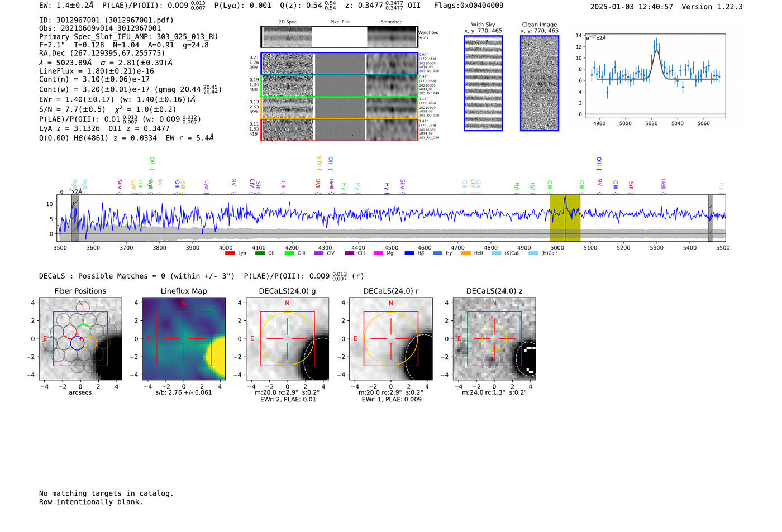
Task: Click the 'Row intentionally blank.' text
Action: (x=91, y=502)
